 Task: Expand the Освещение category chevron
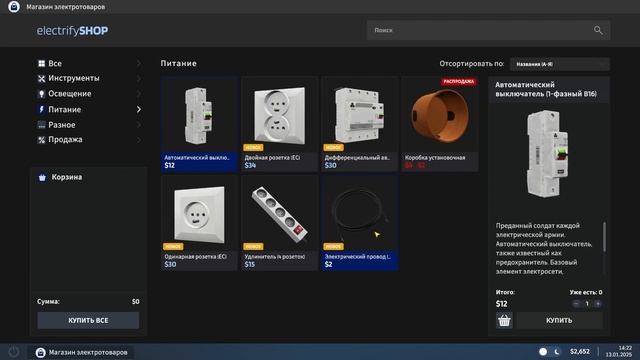point(139,94)
